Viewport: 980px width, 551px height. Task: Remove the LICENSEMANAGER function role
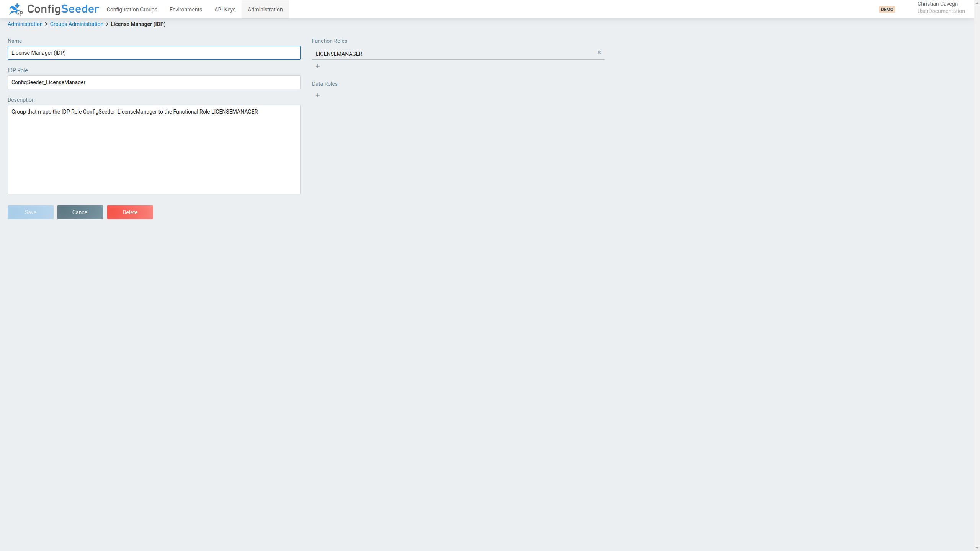click(x=599, y=52)
